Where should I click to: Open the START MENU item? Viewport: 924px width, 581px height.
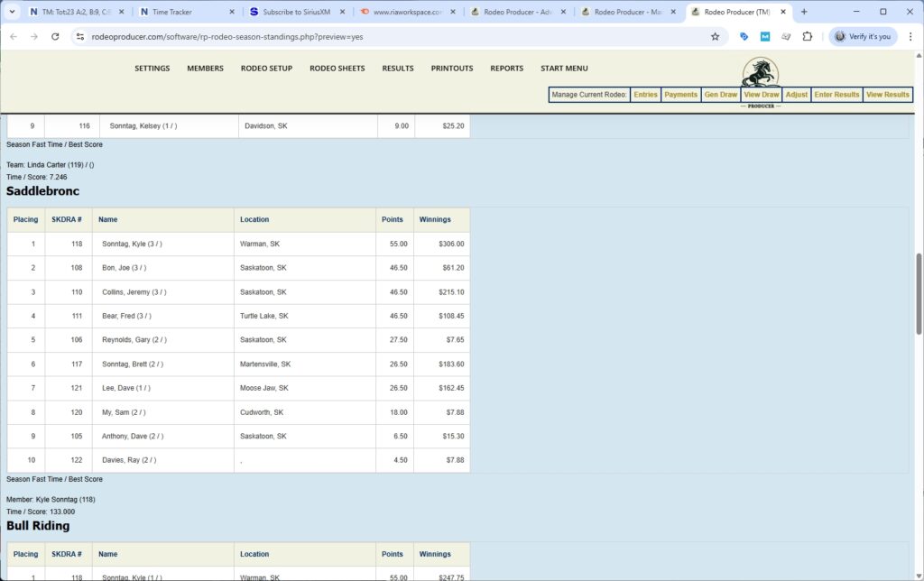click(x=564, y=68)
